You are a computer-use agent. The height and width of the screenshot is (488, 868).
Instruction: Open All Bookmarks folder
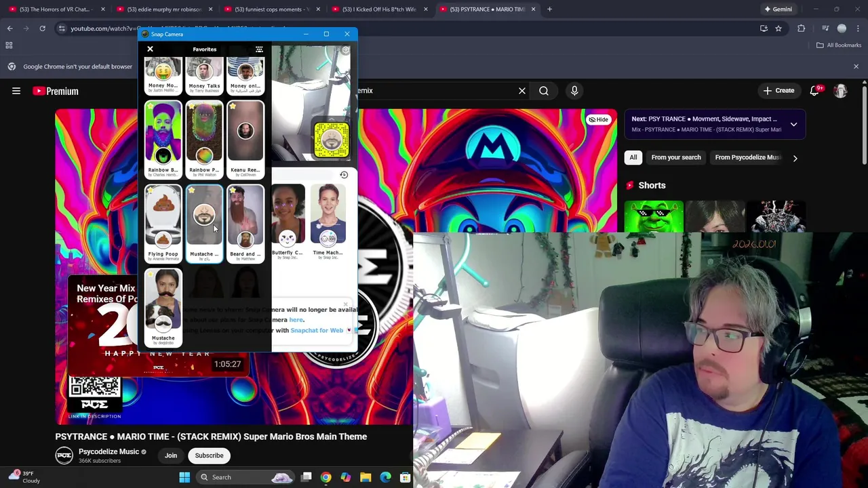(x=838, y=45)
